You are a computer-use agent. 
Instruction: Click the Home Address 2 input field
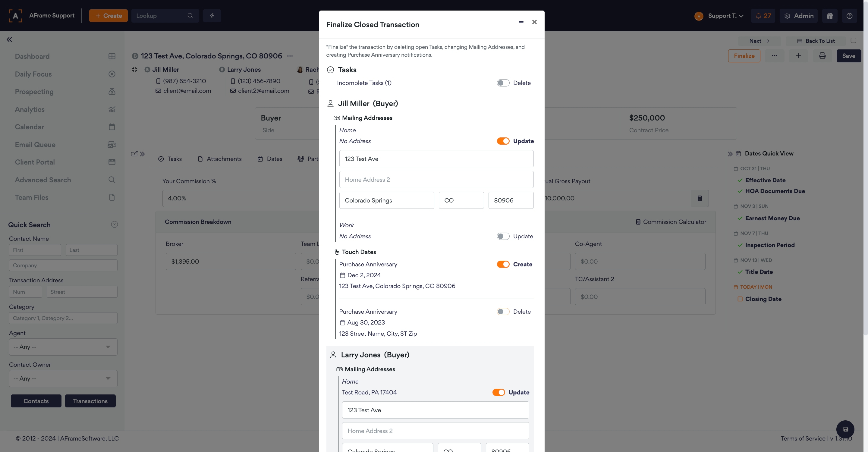point(436,180)
